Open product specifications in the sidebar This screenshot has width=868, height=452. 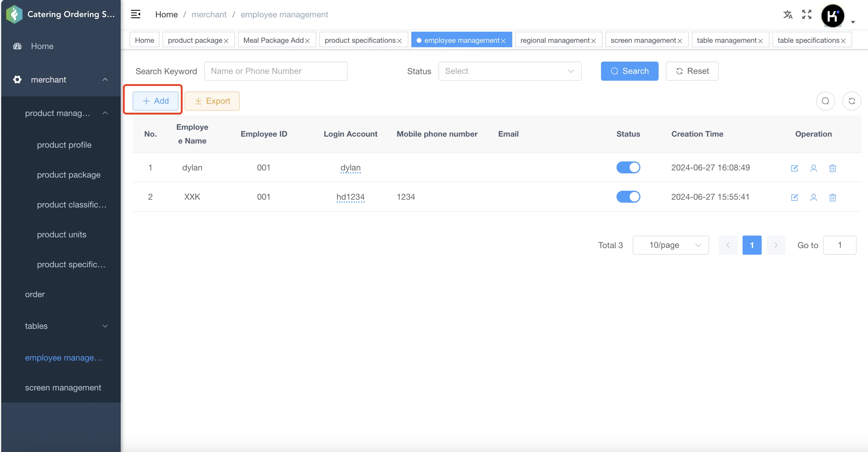click(61, 265)
